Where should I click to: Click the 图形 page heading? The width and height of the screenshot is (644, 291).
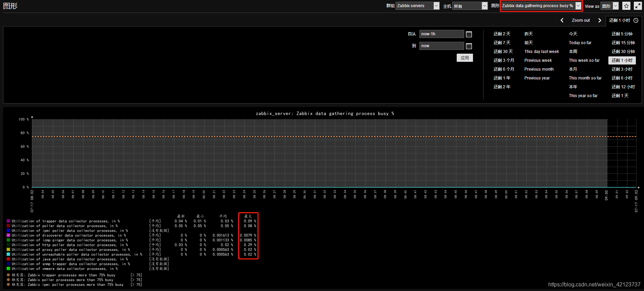(10, 6)
